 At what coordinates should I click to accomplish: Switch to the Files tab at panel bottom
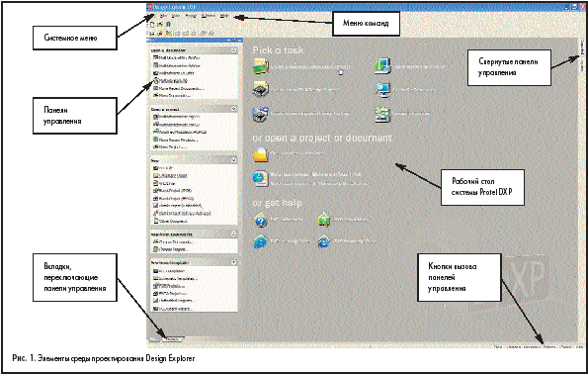[154, 339]
